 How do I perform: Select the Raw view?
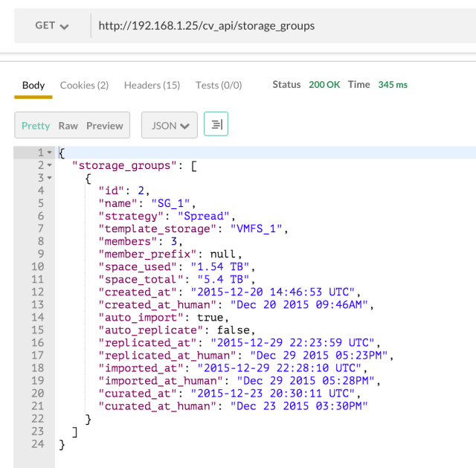point(68,126)
